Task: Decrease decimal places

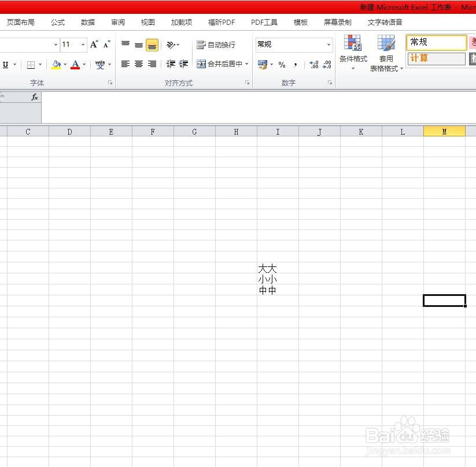Action: pyautogui.click(x=327, y=65)
